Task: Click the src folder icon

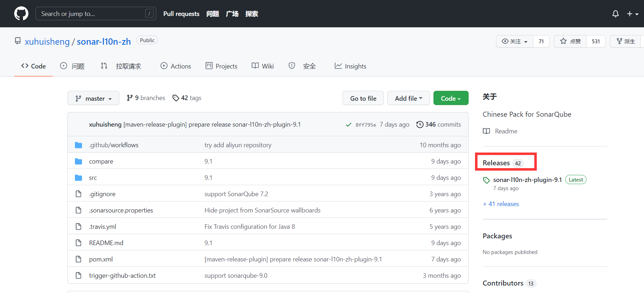Action: point(78,178)
